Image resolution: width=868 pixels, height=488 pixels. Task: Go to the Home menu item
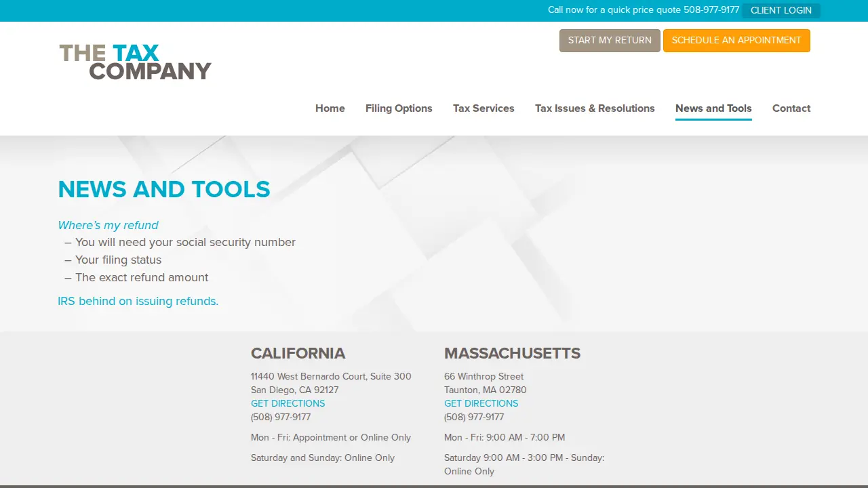click(x=330, y=108)
